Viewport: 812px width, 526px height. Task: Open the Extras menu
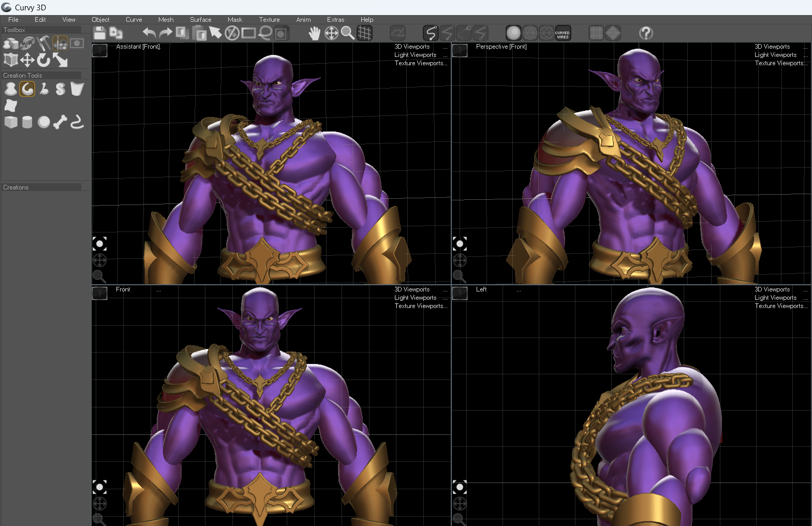tap(335, 20)
